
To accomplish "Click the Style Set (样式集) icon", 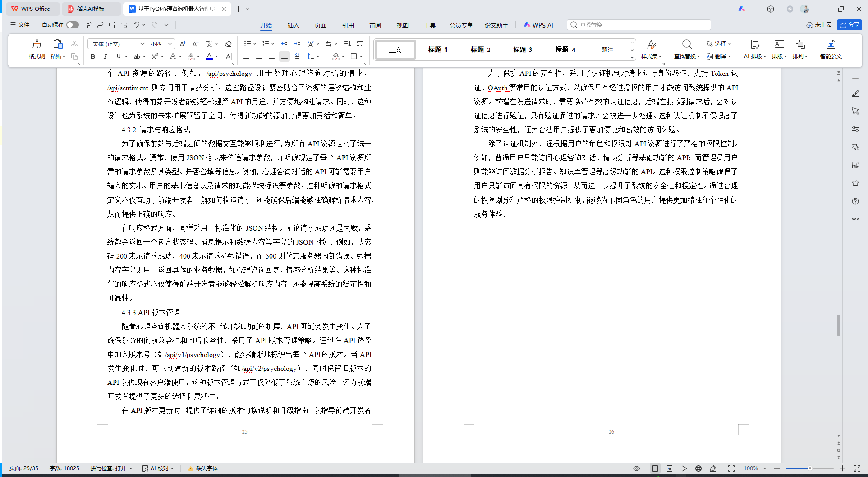I will click(651, 44).
